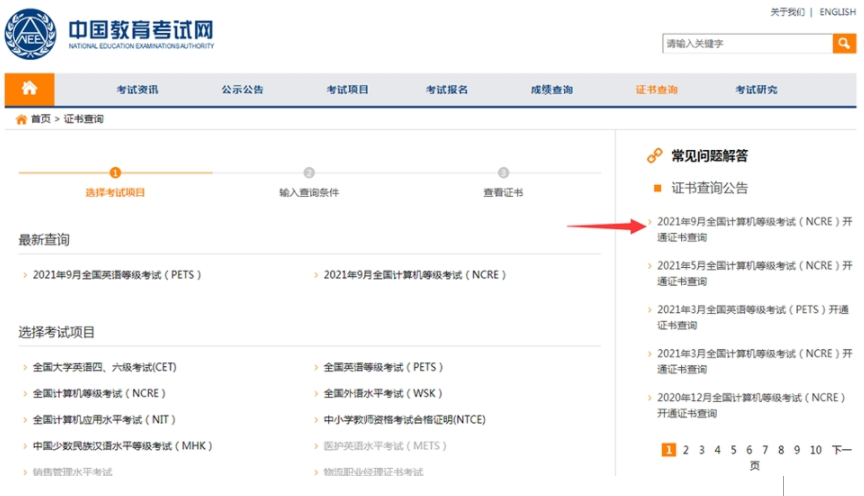Select 物流职业经理证书考试
The height and width of the screenshot is (496, 864).
coord(374,472)
